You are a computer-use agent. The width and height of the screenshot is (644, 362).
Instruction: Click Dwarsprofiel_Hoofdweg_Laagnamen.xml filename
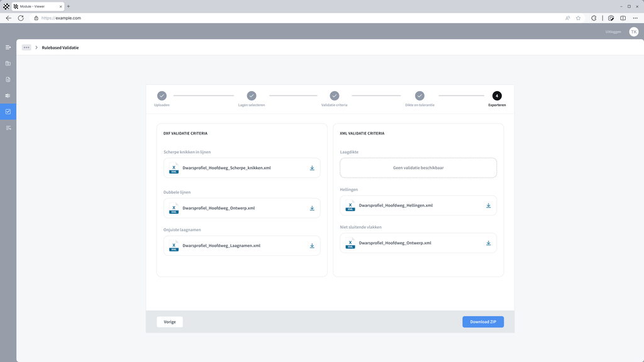[221, 246]
